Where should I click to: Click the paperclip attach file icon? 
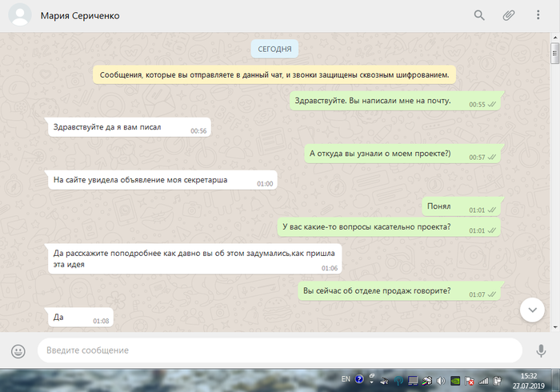click(508, 15)
